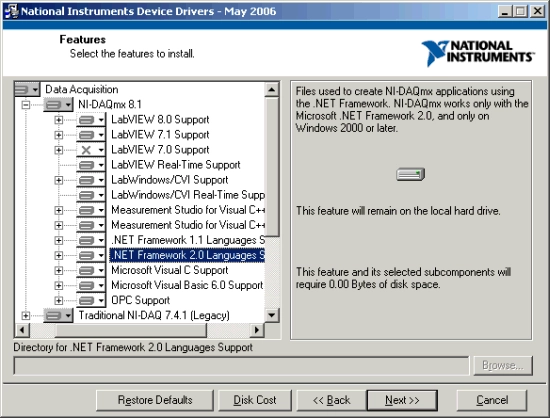Open install-state dropdown for LabVIEW 7.1 Support

pyautogui.click(x=91, y=135)
